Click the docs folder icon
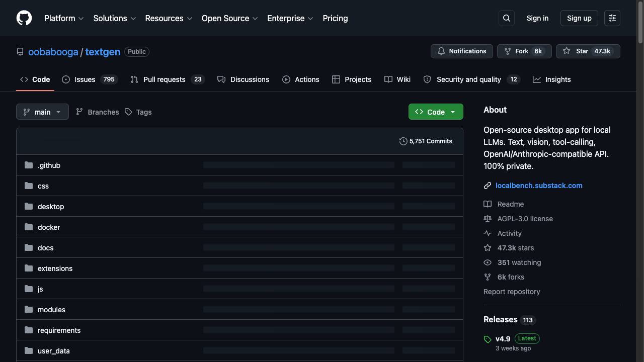This screenshot has height=362, width=644. pos(29,247)
